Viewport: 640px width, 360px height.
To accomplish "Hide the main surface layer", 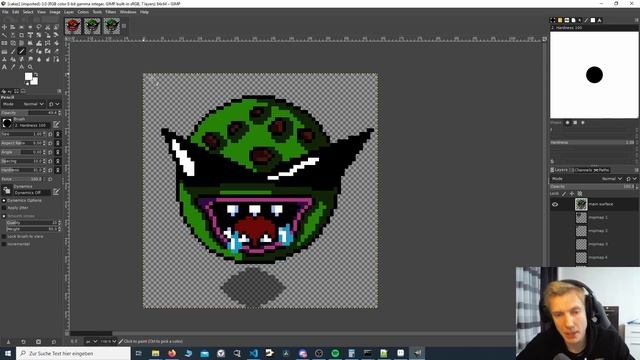I will tap(555, 204).
